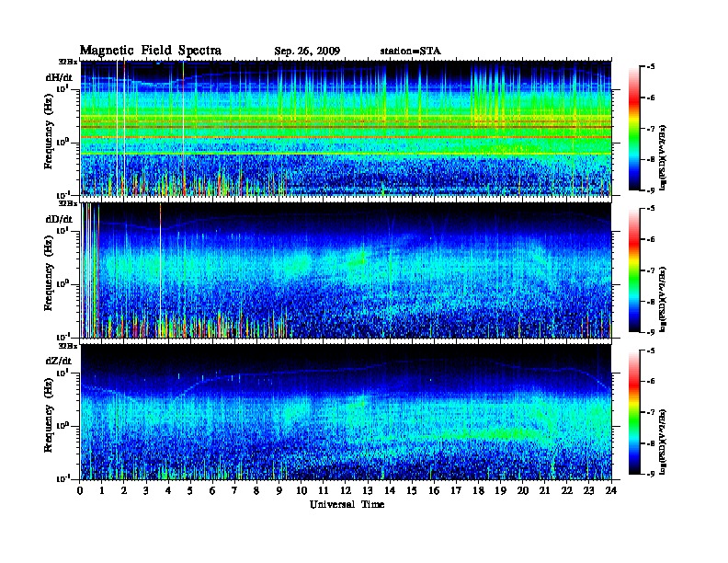Click hour tick label 24 on time axis
The width and height of the screenshot is (728, 563).
[x=611, y=491]
